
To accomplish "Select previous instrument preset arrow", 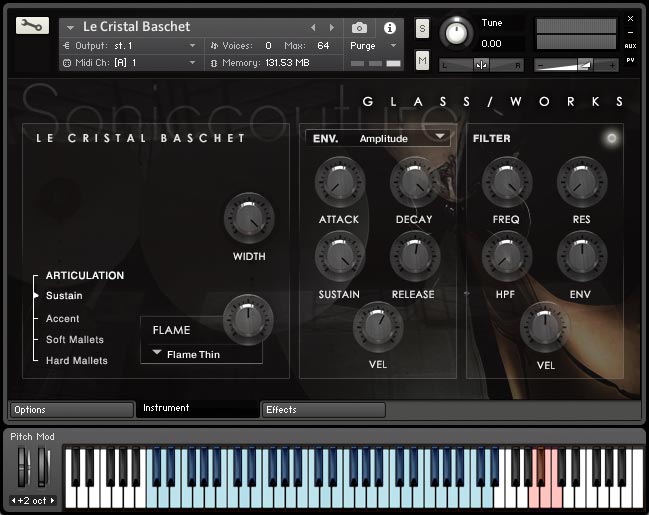I will pyautogui.click(x=313, y=27).
